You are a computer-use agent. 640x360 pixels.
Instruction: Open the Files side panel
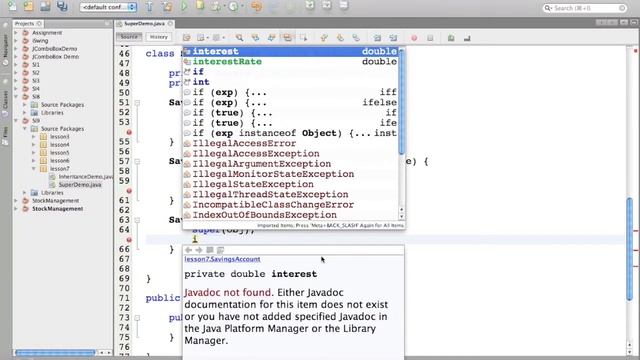(5, 136)
